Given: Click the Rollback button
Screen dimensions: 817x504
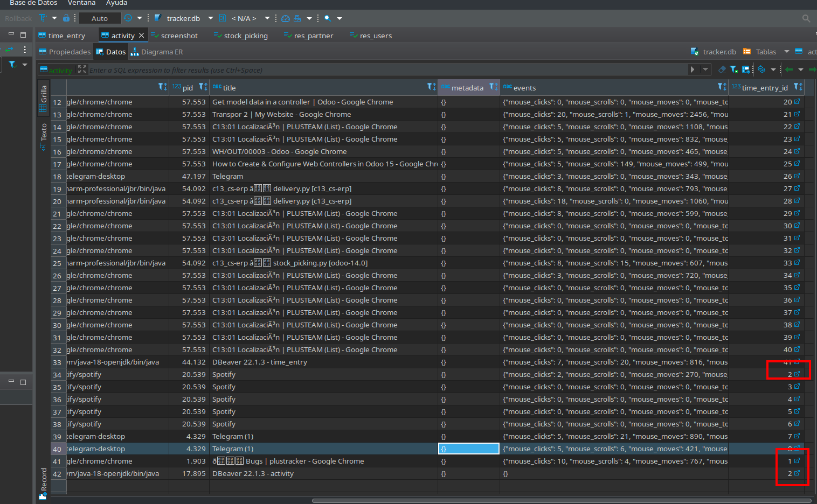Looking at the screenshot, I should 18,18.
